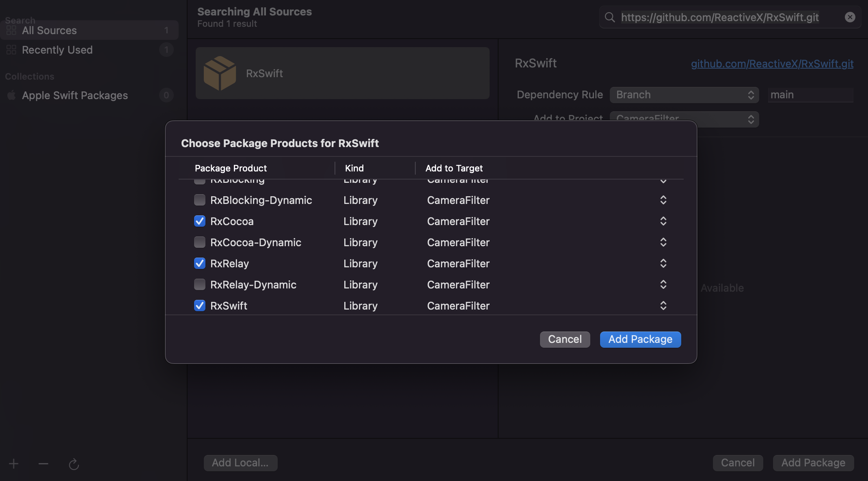Click the refresh collections icon

coord(74,464)
